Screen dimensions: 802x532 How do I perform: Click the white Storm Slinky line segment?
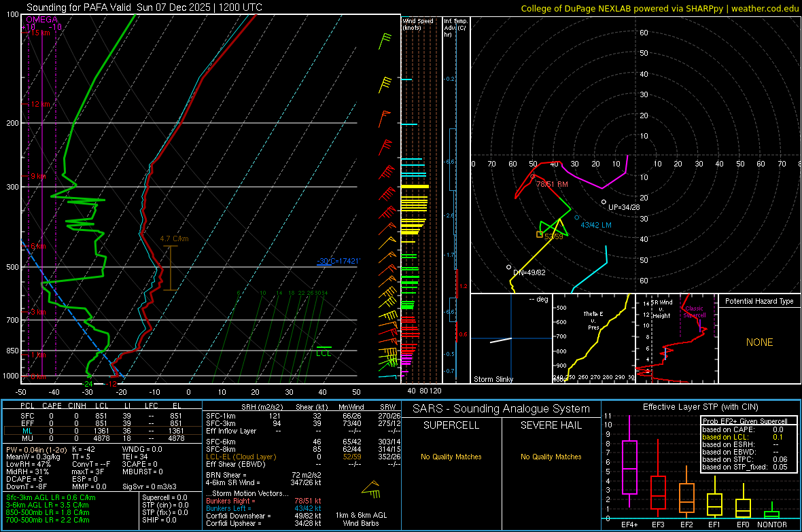click(501, 340)
